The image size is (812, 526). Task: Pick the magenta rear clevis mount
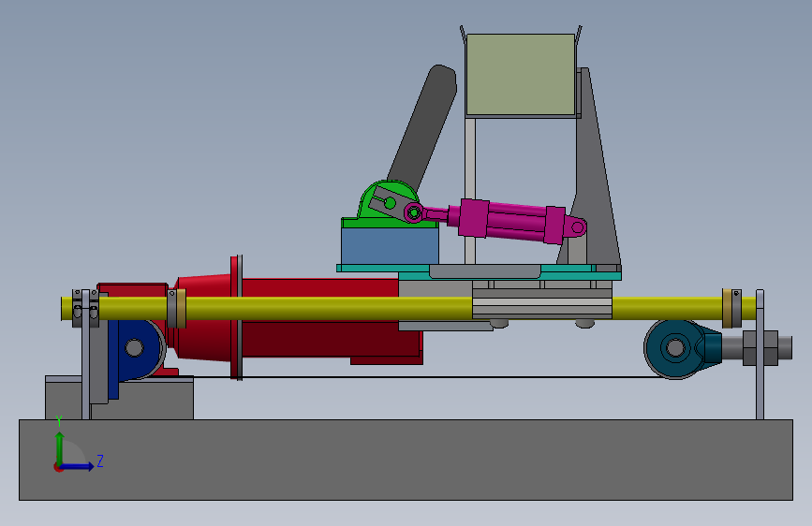coord(575,226)
